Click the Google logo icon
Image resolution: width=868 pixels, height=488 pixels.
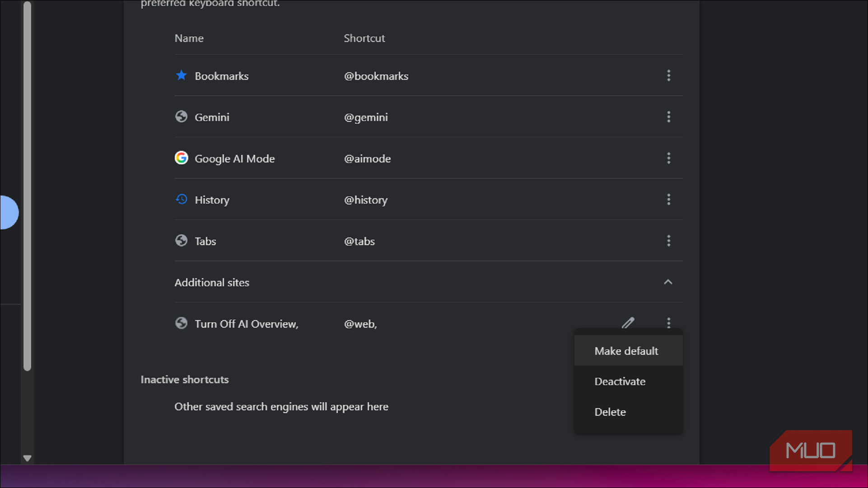(x=181, y=158)
